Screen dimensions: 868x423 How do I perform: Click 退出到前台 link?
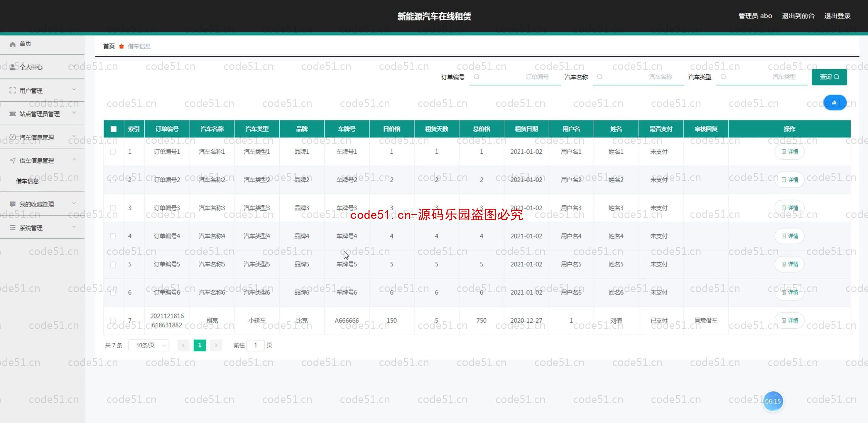798,16
